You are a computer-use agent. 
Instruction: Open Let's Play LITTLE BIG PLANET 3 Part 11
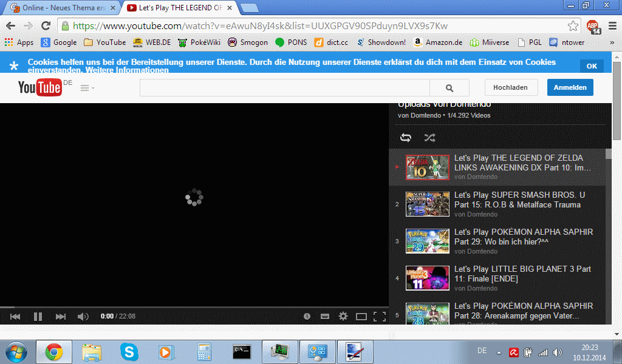coord(522,274)
